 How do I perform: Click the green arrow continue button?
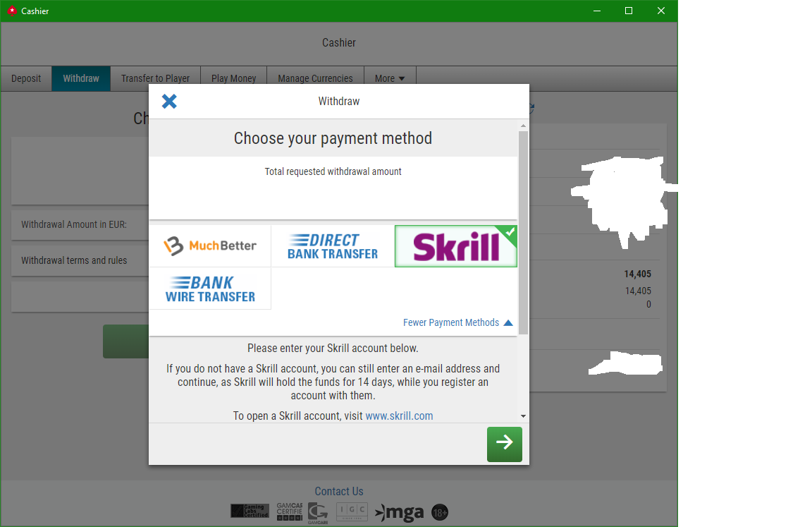[x=505, y=444]
